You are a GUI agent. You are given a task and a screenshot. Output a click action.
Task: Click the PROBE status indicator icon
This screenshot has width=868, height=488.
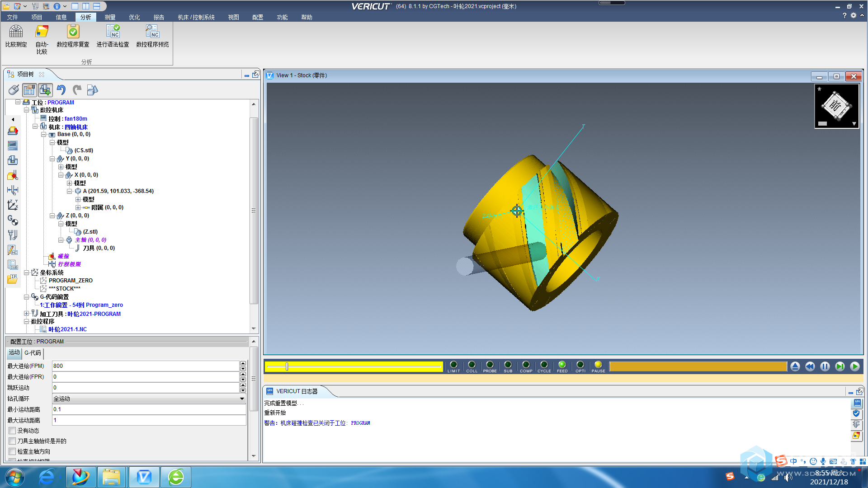490,366
